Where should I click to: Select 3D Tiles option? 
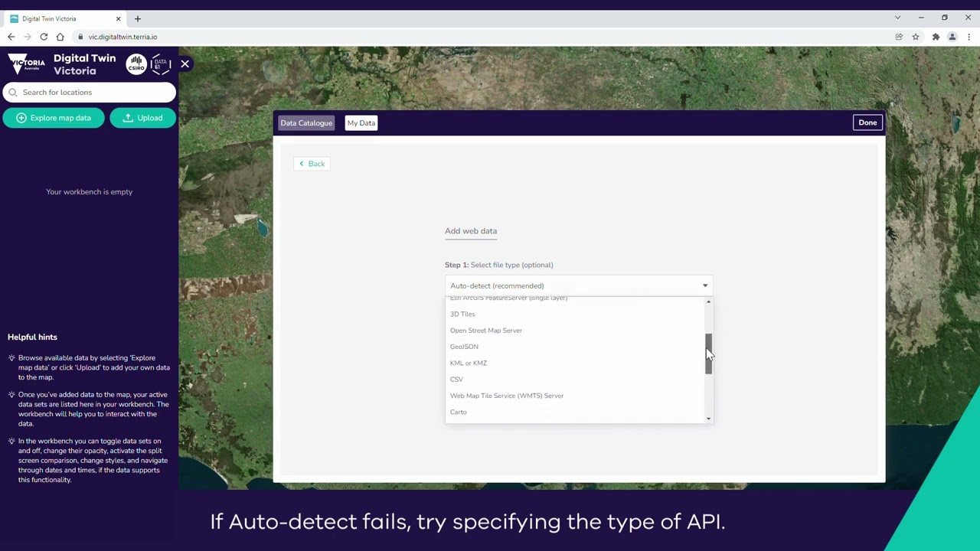[x=462, y=315]
